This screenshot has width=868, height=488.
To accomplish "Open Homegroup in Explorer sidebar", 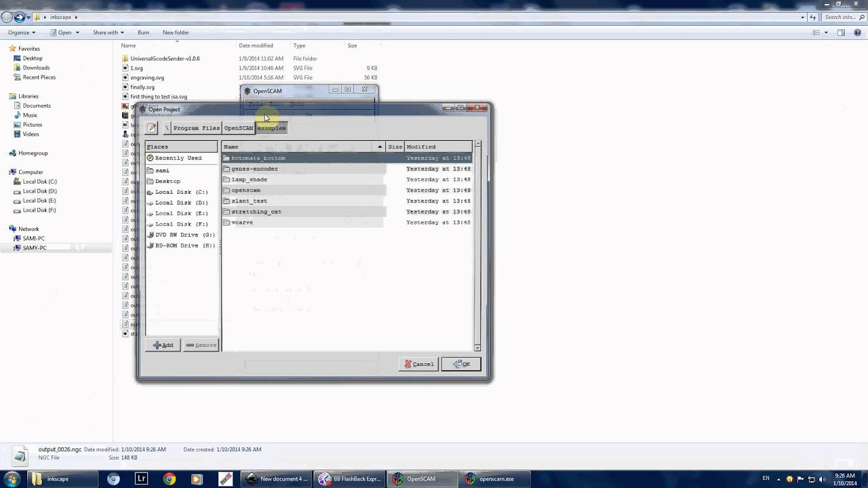I will coord(33,153).
